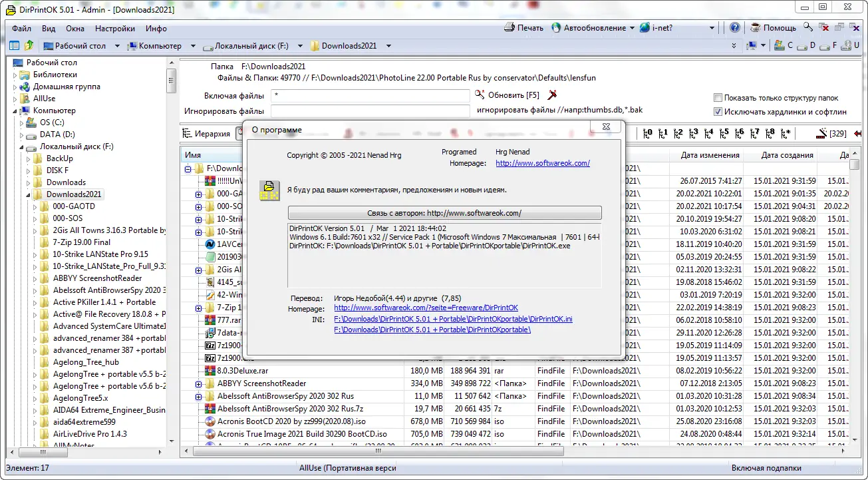Open the Downloads2021 breadcrumb dropdown arrow
This screenshot has width=868, height=480.
388,46
